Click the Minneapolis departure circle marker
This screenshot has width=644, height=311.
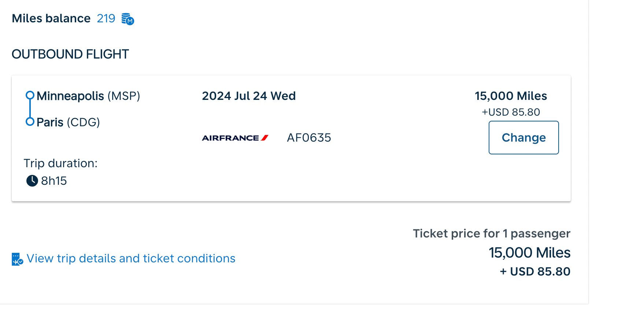pos(30,95)
